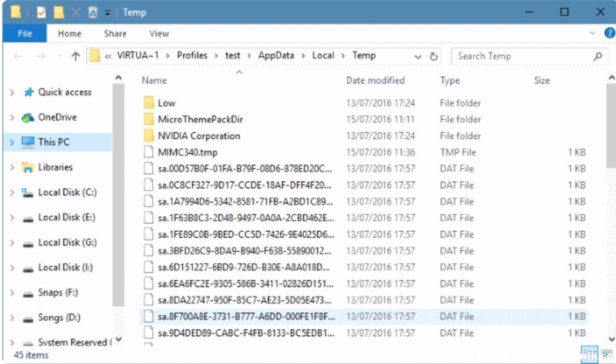This screenshot has height=364, width=616.
Task: Select the sa.1F63B8C3 DAT file icon
Action: coord(149,218)
